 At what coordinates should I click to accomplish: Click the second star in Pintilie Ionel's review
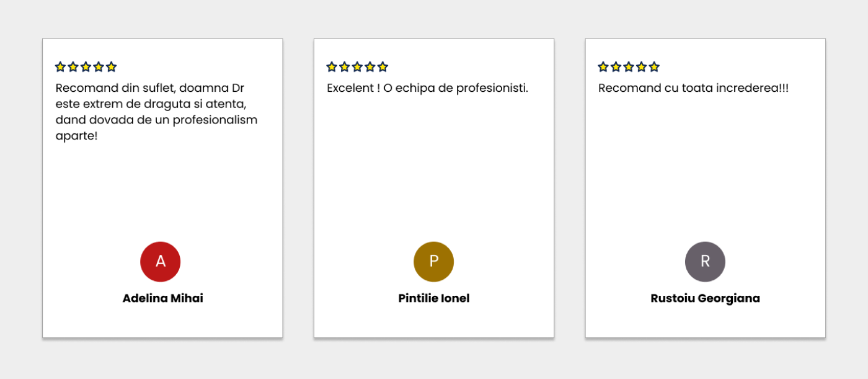tap(344, 67)
